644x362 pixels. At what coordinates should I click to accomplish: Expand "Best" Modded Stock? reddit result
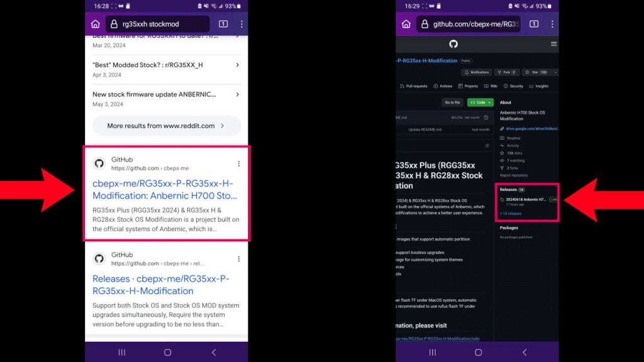237,65
